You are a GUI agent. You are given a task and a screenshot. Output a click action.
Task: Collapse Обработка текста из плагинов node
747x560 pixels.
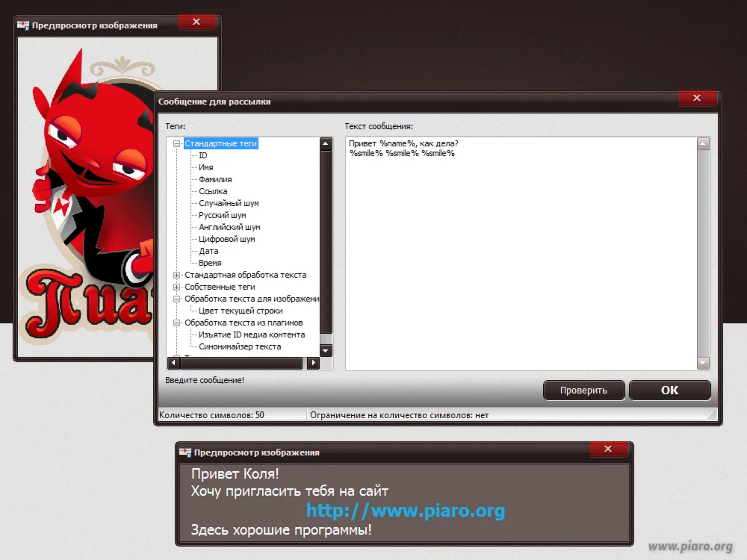click(x=176, y=323)
